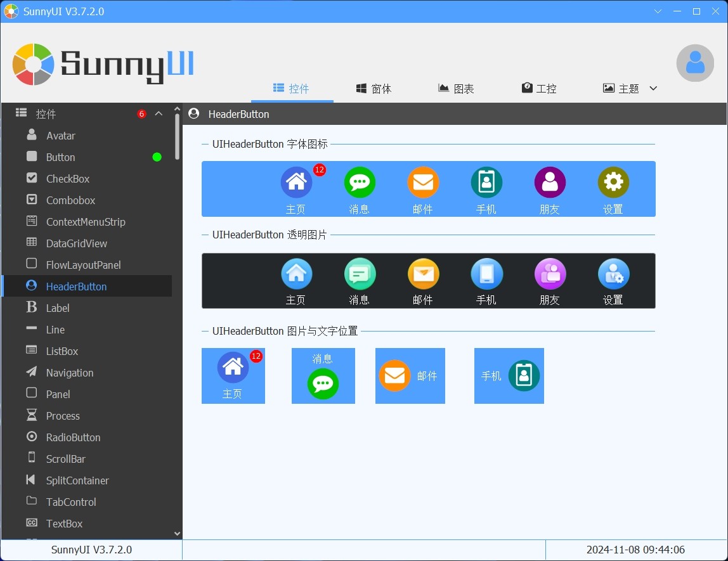Collapse the 控件 sidebar group chevron
The height and width of the screenshot is (561, 728).
(x=159, y=114)
